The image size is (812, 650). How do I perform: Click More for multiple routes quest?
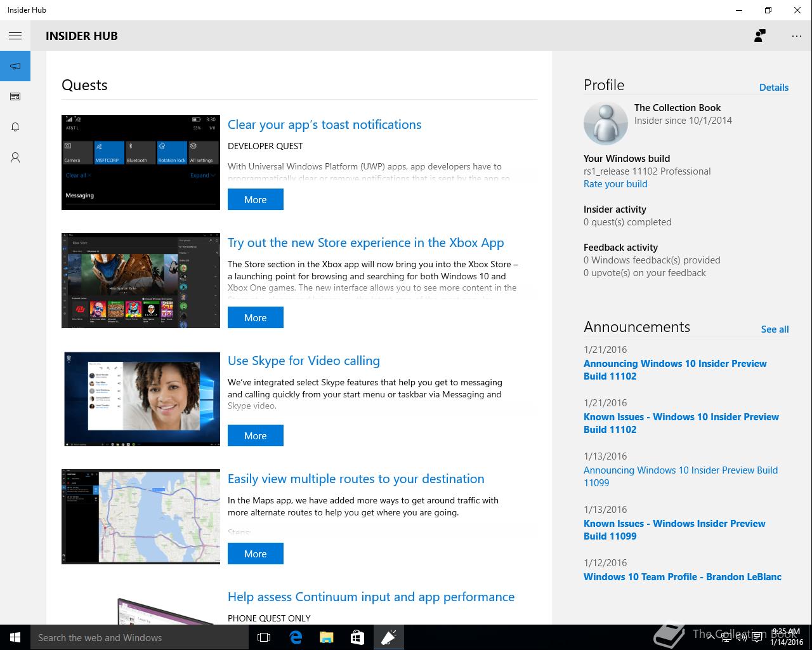pyautogui.click(x=256, y=554)
